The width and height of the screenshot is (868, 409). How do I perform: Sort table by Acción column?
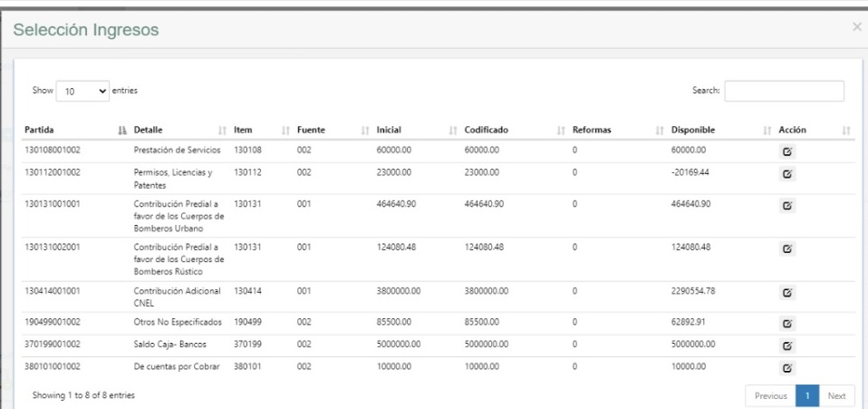point(815,130)
